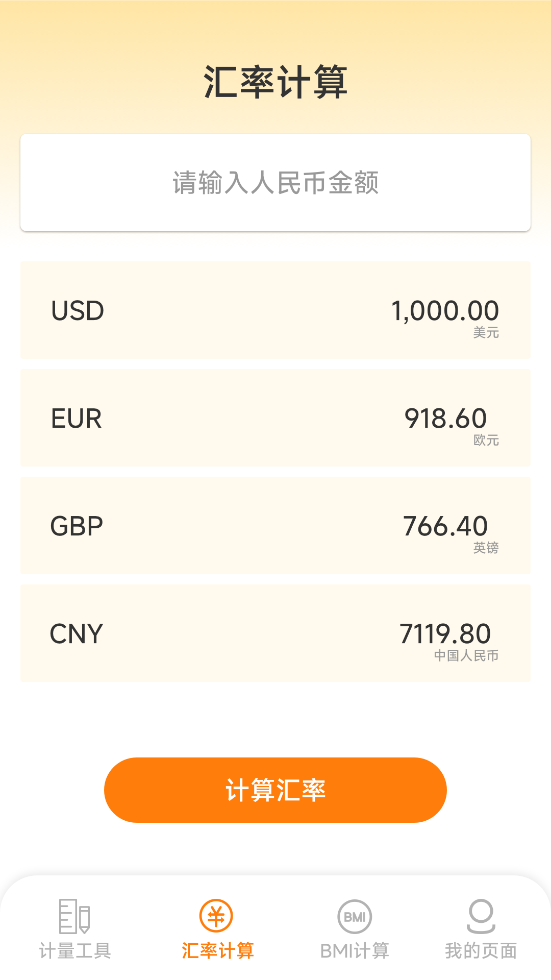Tap the 766.40 pound amount
Viewport: 551px width, 980px height.
point(445,526)
